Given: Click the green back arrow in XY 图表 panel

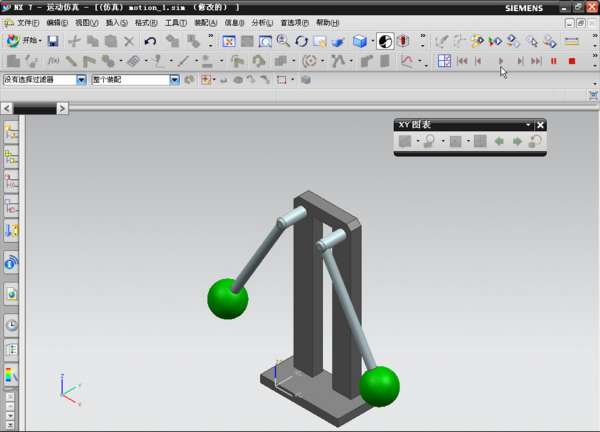Looking at the screenshot, I should tap(499, 142).
